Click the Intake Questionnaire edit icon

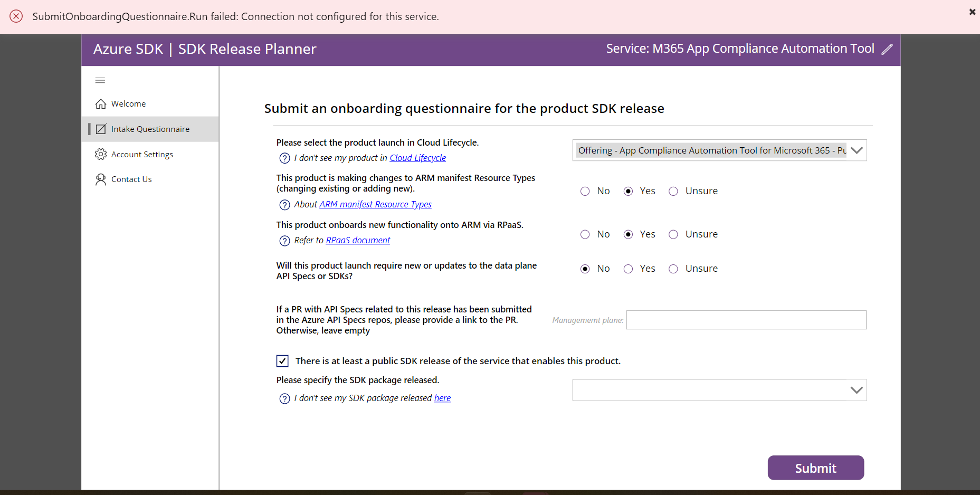coord(101,129)
